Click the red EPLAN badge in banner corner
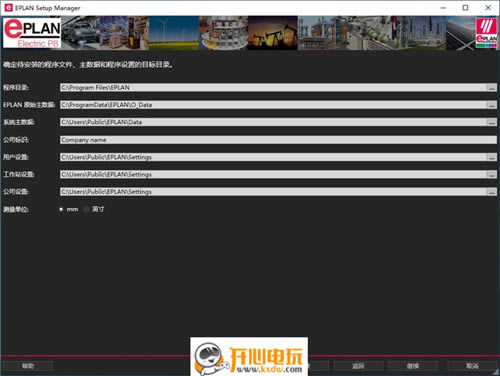Image resolution: width=500 pixels, height=376 pixels. pos(486,33)
